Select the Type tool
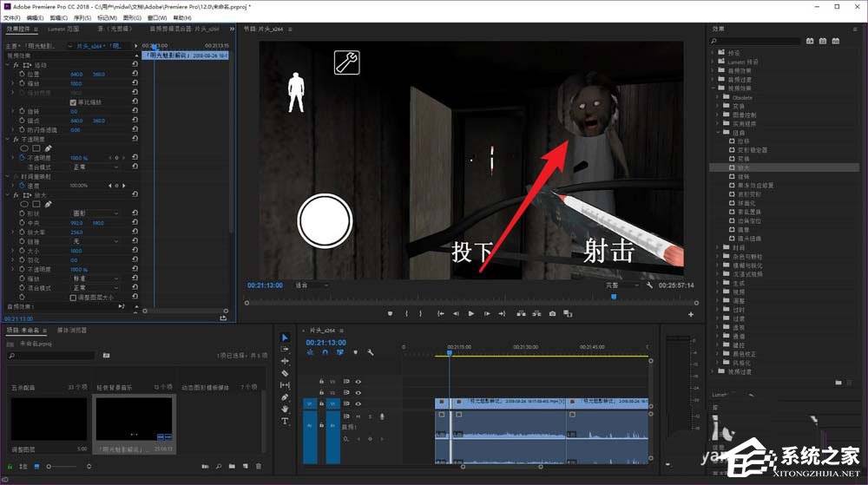The image size is (868, 485). tap(285, 421)
